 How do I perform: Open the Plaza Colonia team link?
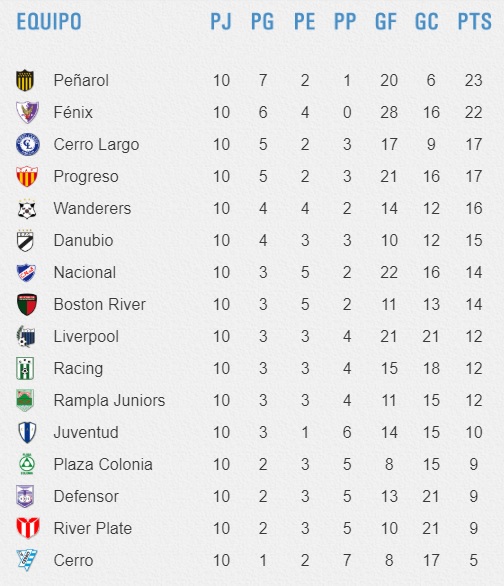pos(103,465)
